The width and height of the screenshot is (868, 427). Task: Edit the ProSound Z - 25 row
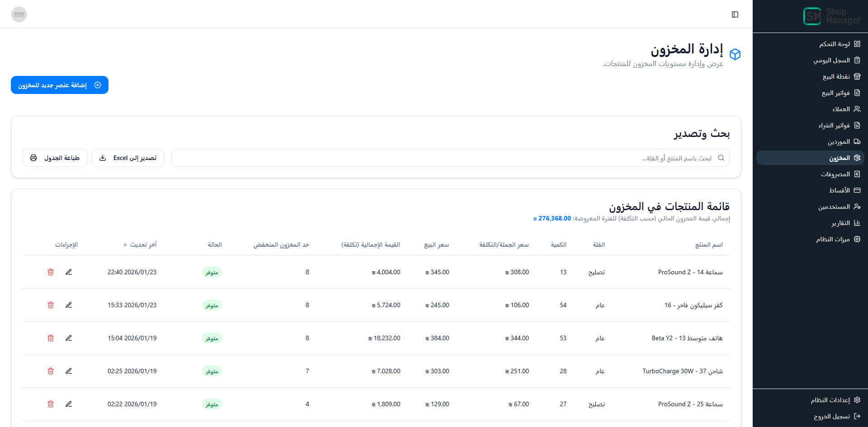[x=69, y=404]
